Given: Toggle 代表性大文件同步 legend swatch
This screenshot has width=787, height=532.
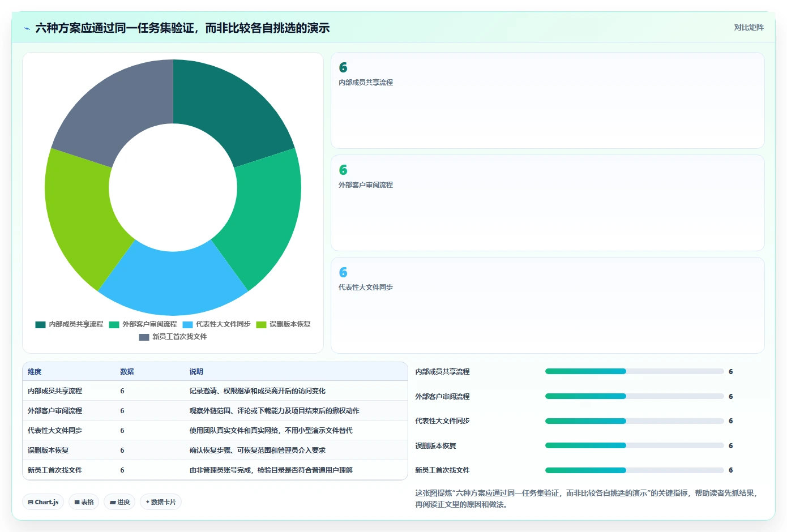Looking at the screenshot, I should pos(187,324).
